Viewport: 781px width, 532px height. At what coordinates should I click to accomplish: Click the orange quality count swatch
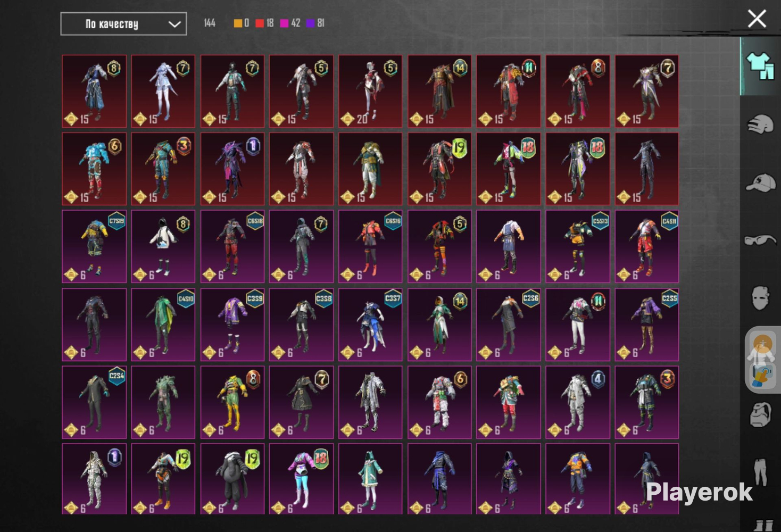(x=238, y=23)
